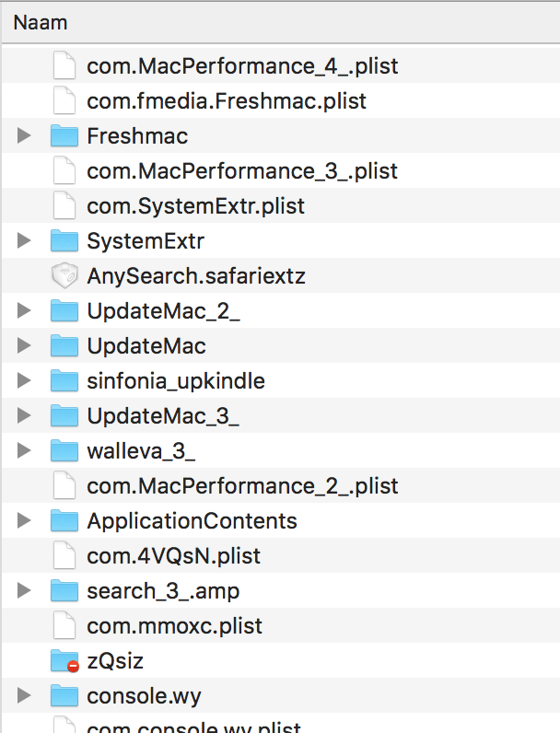Click the walleva_3_ folder icon
The height and width of the screenshot is (733, 560).
[x=64, y=450]
